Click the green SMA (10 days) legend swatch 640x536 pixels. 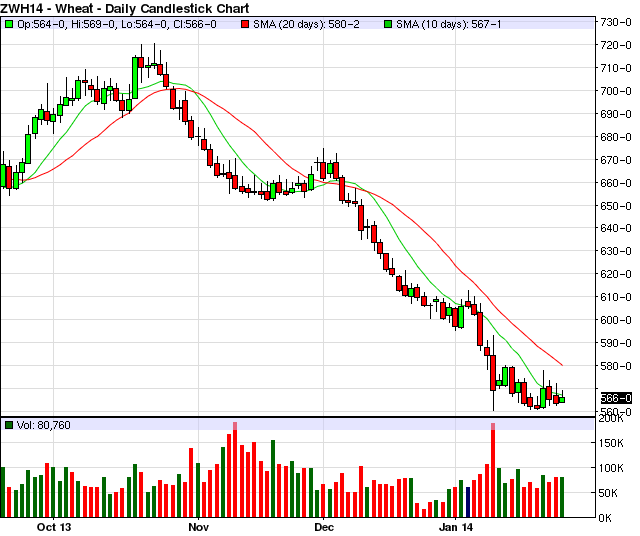tap(388, 24)
